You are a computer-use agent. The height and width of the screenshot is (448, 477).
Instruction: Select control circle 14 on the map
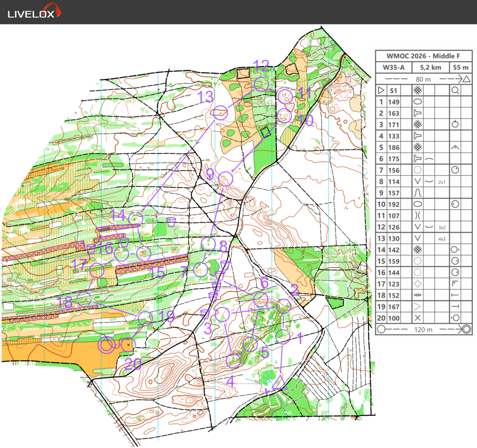tap(136, 219)
